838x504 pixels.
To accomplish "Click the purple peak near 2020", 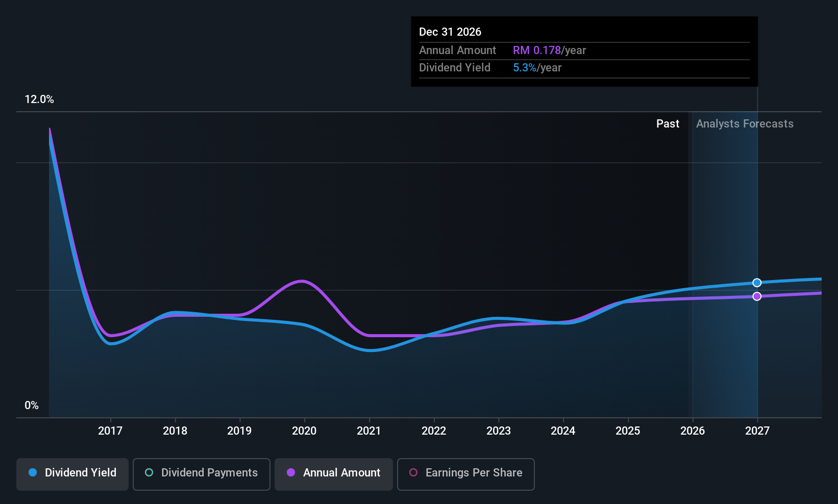I will pos(302,281).
